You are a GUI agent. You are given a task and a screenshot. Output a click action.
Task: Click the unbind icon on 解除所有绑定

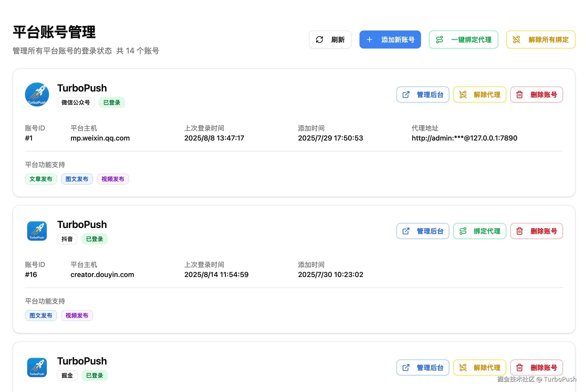516,39
